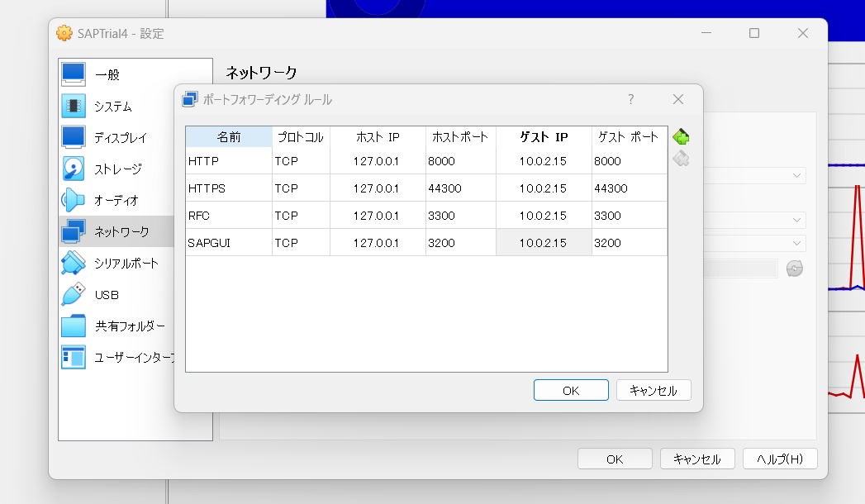865x504 pixels.
Task: Confirm port forwarding rules with OK
Action: point(571,389)
